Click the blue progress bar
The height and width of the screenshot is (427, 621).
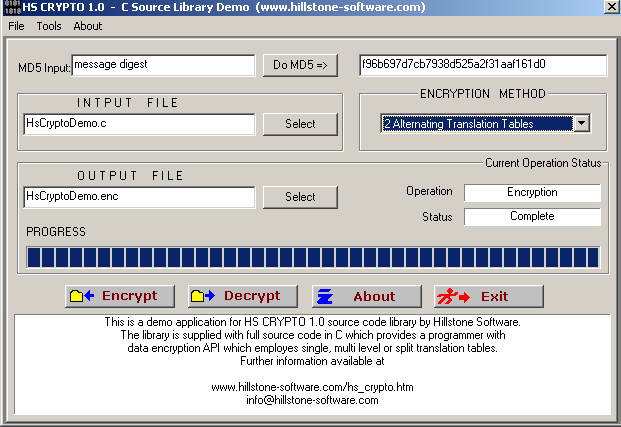[312, 257]
